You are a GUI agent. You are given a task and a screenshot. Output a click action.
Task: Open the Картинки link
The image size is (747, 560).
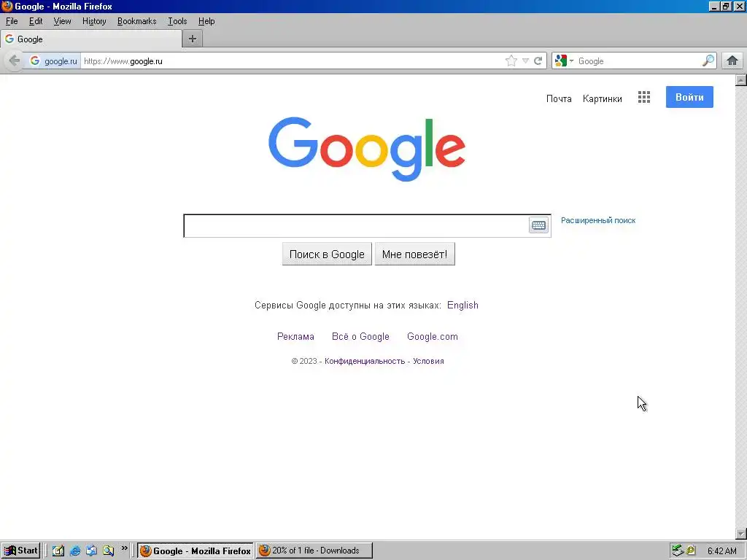602,98
